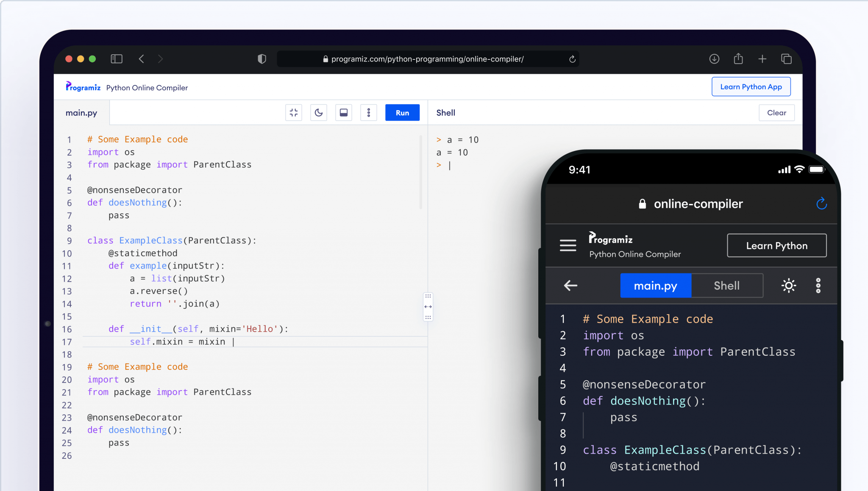Open the phone three-dot more menu
This screenshot has width=868, height=491.
[x=818, y=285]
